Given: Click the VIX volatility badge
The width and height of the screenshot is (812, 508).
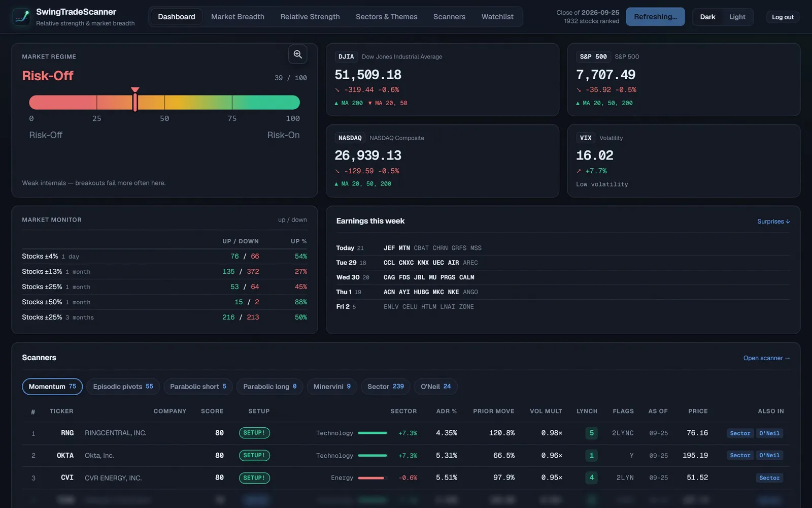Looking at the screenshot, I should click(586, 138).
